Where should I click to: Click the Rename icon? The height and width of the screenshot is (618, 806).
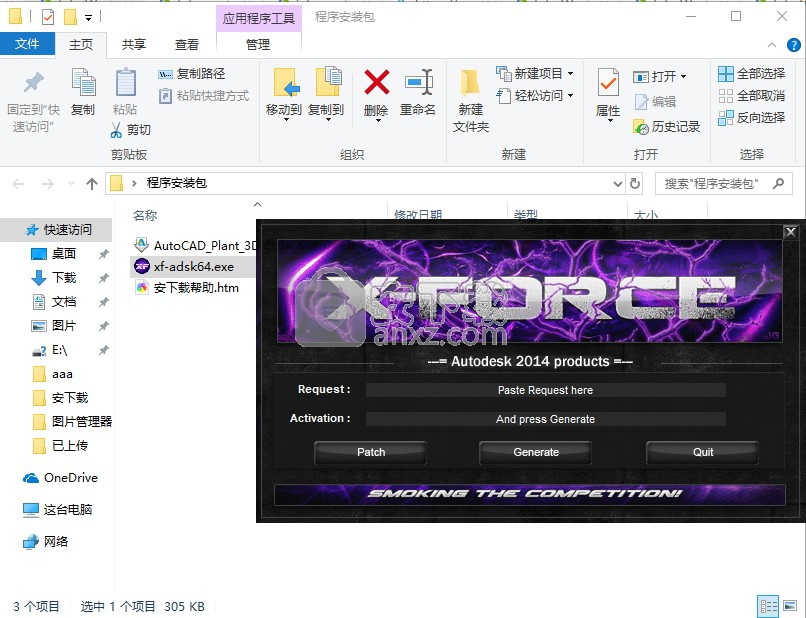click(x=418, y=82)
